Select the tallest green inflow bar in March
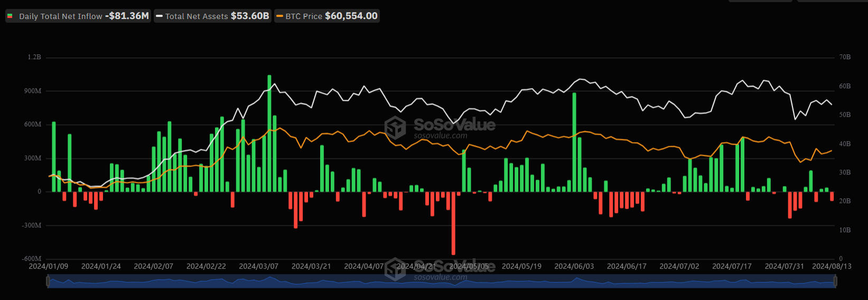This screenshot has width=868, height=300. 269,133
